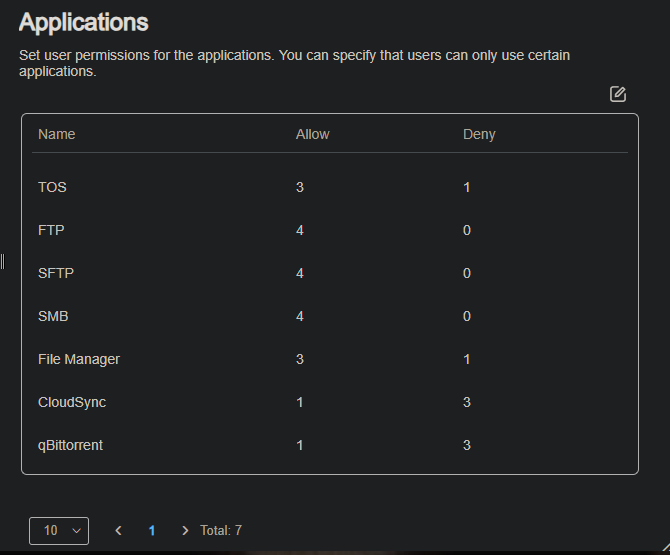This screenshot has width=670, height=555.
Task: Click the Deny column header
Action: (x=479, y=134)
